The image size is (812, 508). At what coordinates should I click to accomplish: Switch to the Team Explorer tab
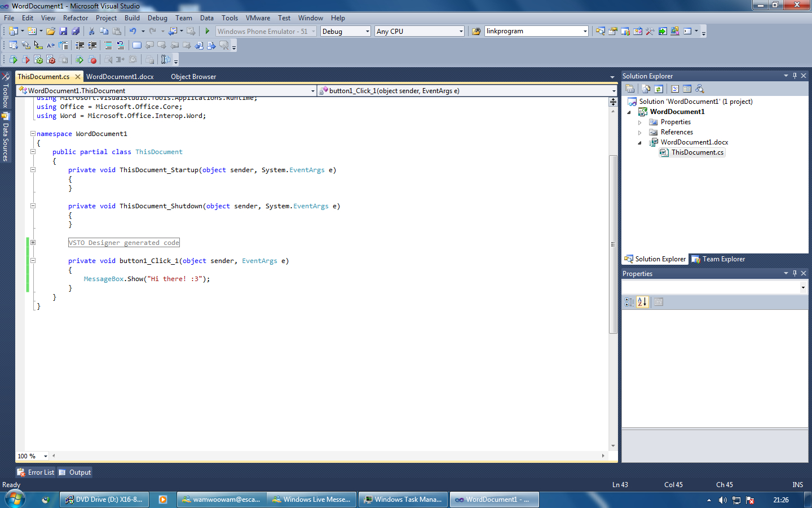718,259
